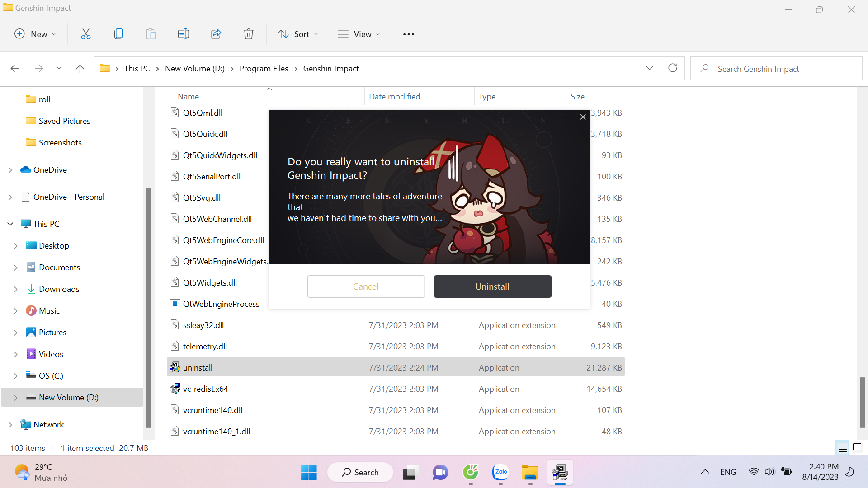Expand the OneDrive tree node
The image size is (868, 488).
click(10, 170)
